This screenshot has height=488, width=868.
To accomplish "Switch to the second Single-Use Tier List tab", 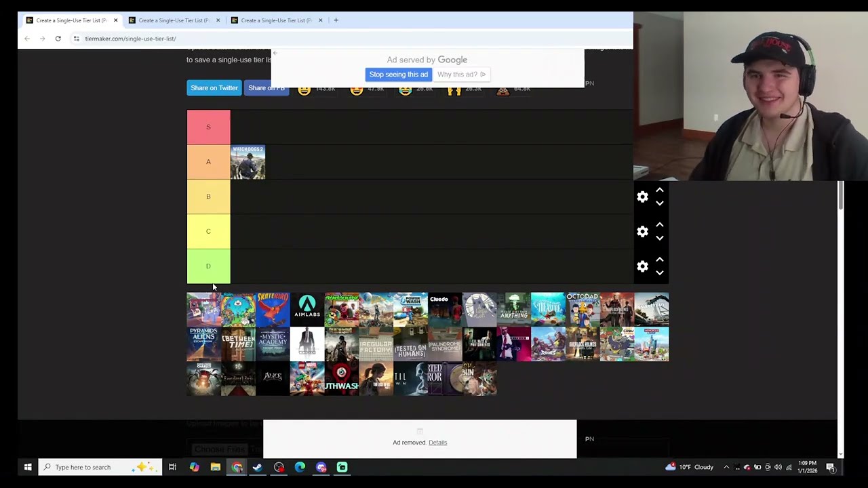I will [174, 20].
